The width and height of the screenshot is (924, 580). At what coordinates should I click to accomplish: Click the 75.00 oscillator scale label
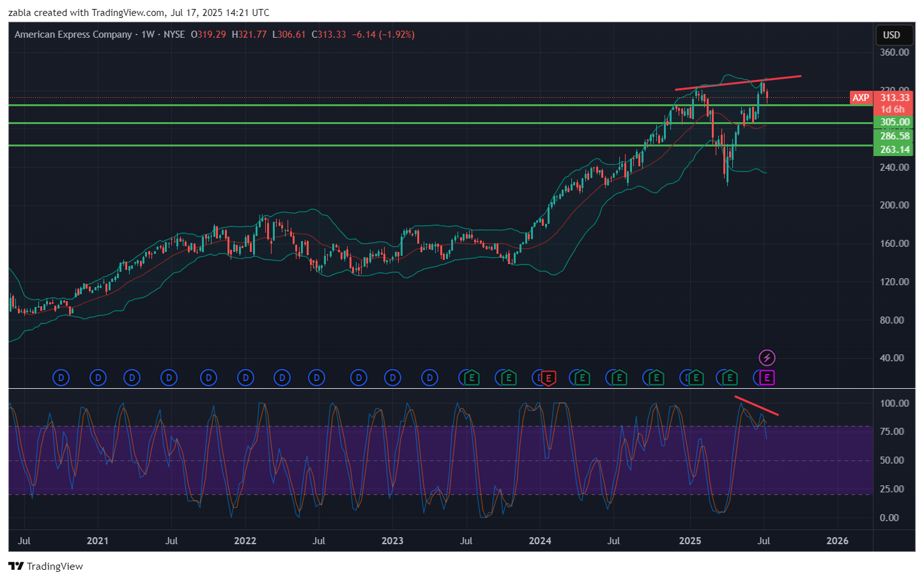pyautogui.click(x=892, y=432)
